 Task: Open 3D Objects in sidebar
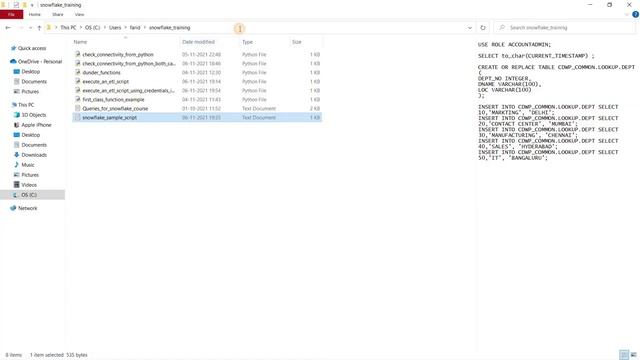33,115
